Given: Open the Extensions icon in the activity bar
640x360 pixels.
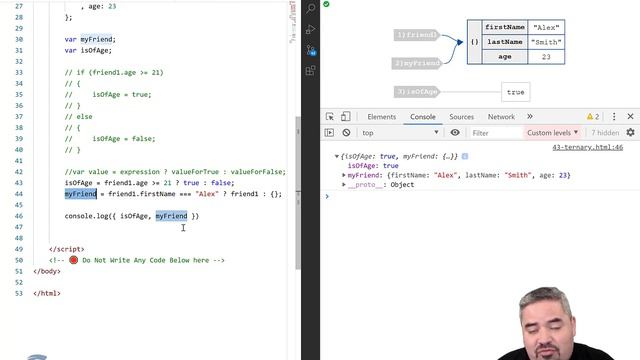Looking at the screenshot, I should pyautogui.click(x=311, y=70).
